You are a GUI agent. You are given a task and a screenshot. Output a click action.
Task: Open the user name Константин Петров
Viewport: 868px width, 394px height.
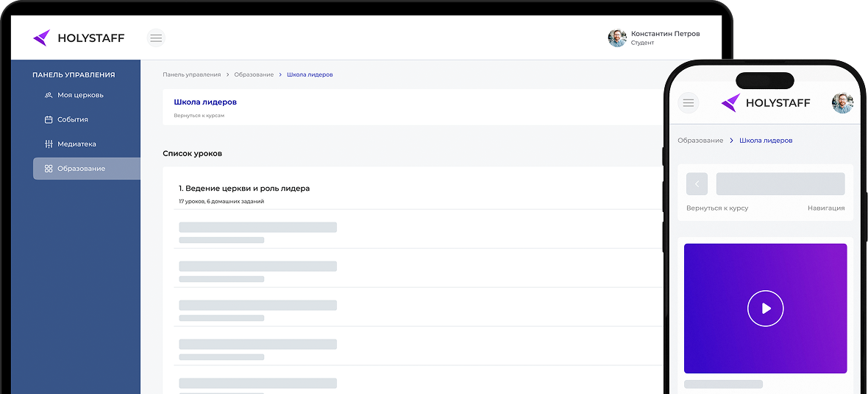pos(666,33)
